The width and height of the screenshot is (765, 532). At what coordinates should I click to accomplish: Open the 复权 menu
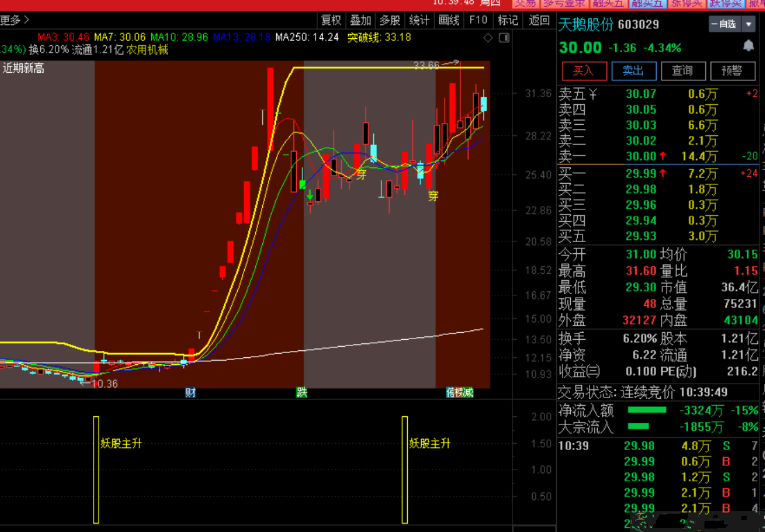(331, 21)
